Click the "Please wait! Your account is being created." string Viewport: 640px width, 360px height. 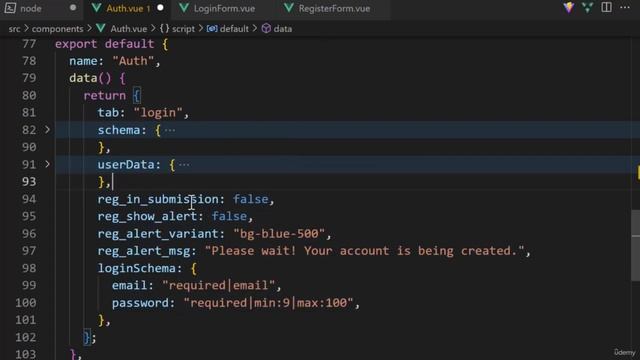click(364, 251)
